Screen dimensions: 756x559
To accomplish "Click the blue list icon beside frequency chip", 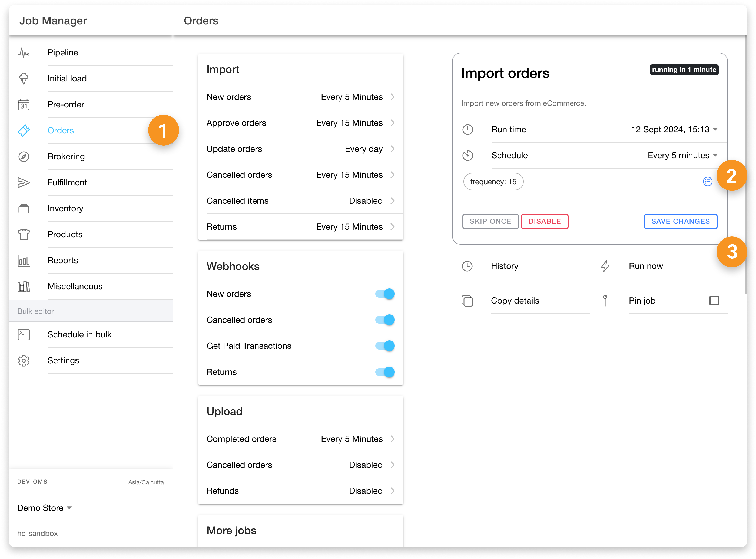I will pyautogui.click(x=707, y=182).
